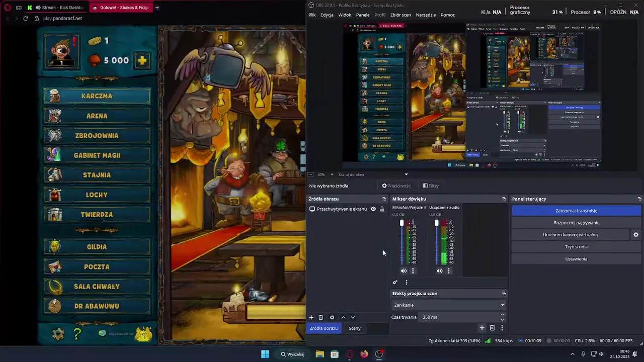Pop out the Panel sterujący dock
This screenshot has width=644, height=362.
pyautogui.click(x=639, y=199)
